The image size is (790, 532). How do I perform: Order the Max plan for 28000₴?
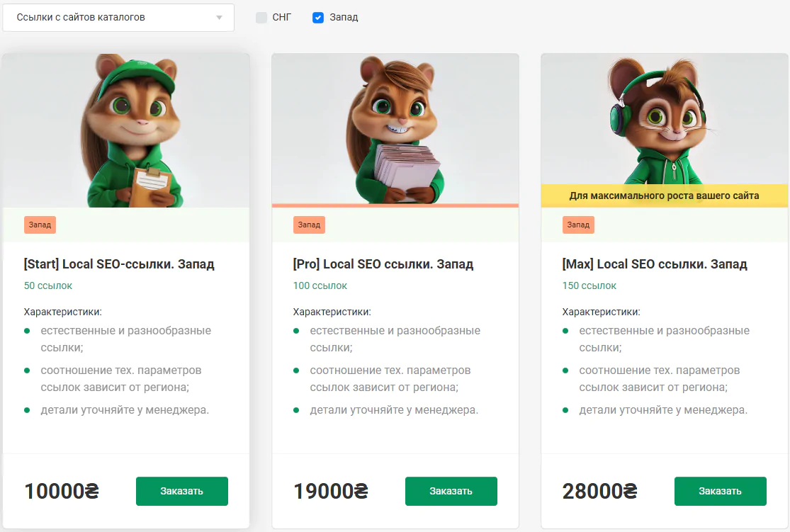720,491
